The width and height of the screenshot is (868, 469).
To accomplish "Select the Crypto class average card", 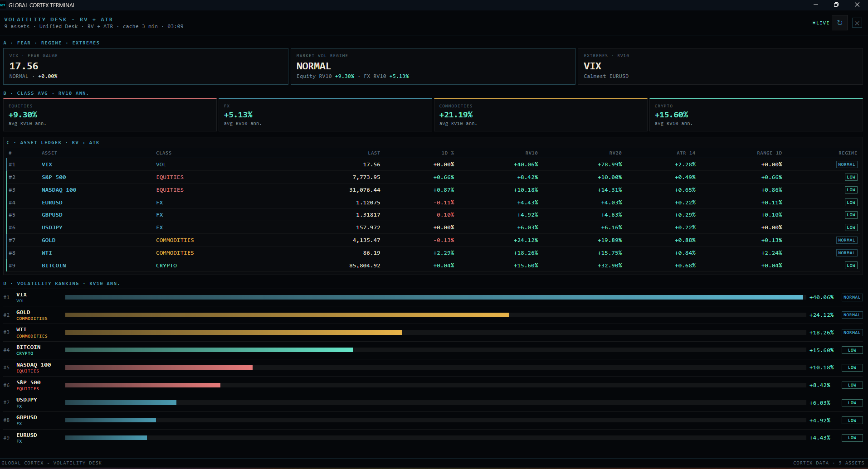I will coord(756,115).
